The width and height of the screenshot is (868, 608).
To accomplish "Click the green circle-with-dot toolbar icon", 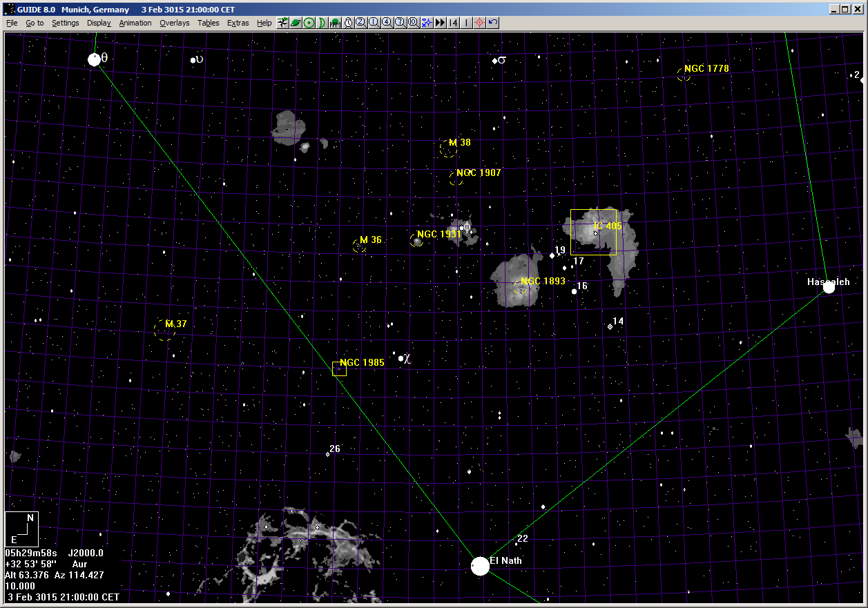I will pos(309,22).
